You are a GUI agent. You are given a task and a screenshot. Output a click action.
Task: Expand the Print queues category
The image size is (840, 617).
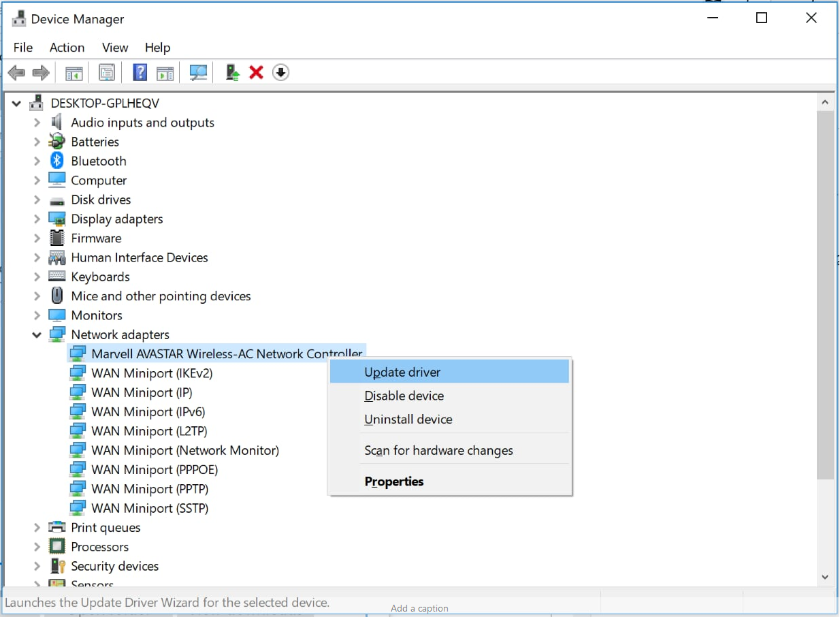(x=37, y=527)
